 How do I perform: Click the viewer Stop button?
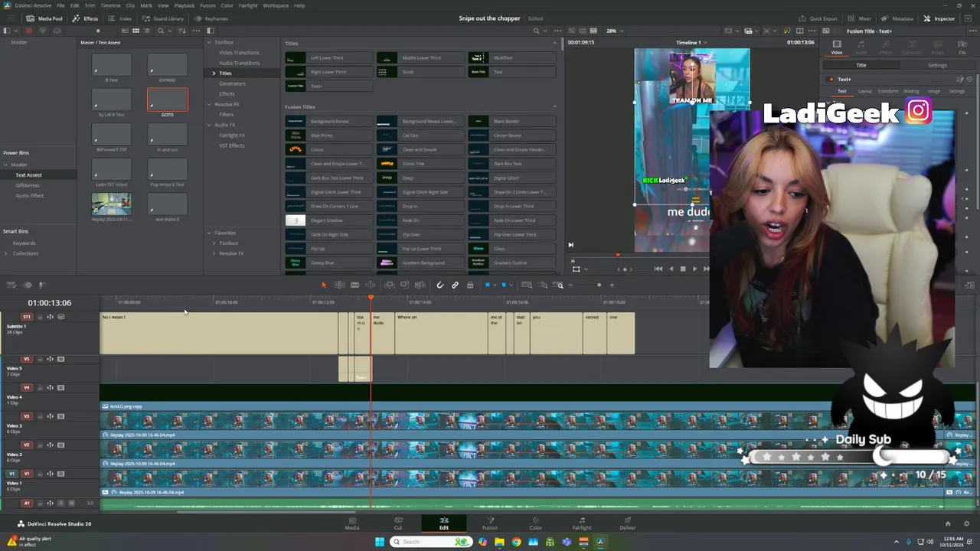(683, 269)
